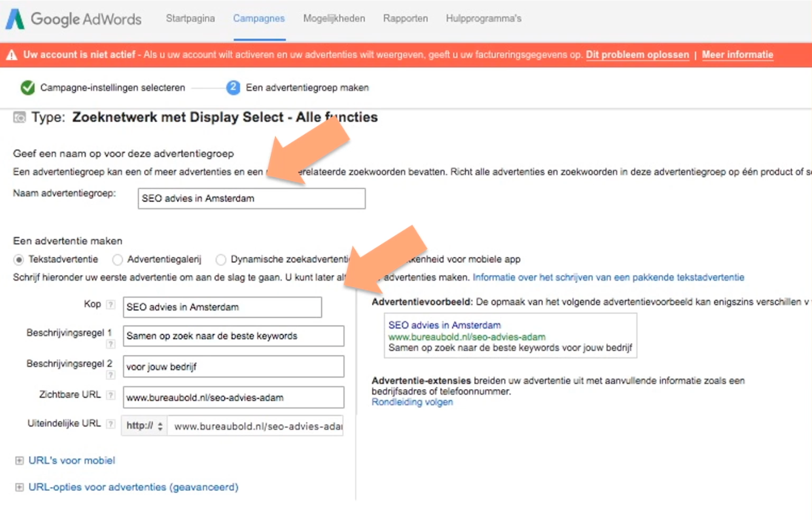The width and height of the screenshot is (812, 520).
Task: Click the account warning triangle icon
Action: [x=12, y=55]
